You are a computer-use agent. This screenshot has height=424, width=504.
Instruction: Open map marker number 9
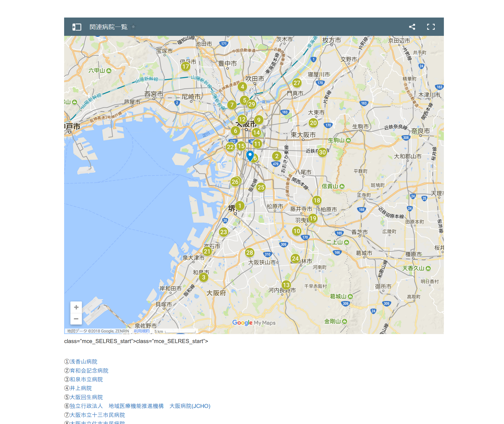tap(259, 120)
